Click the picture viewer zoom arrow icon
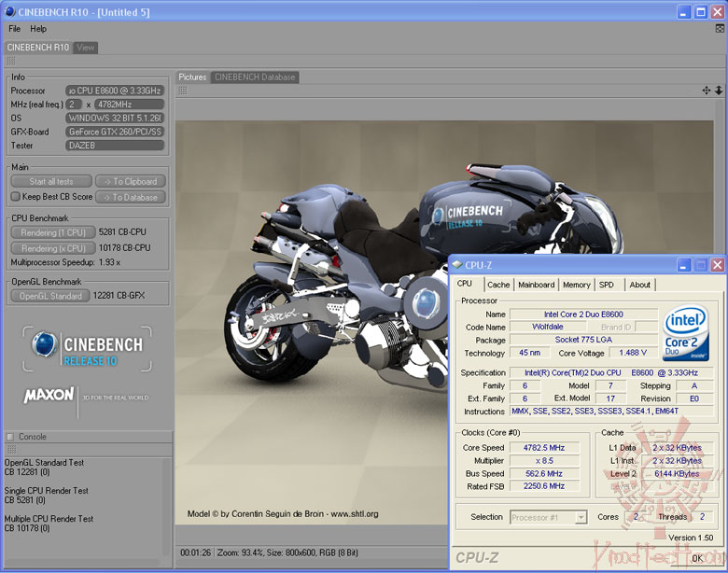This screenshot has height=573, width=728. tap(719, 91)
